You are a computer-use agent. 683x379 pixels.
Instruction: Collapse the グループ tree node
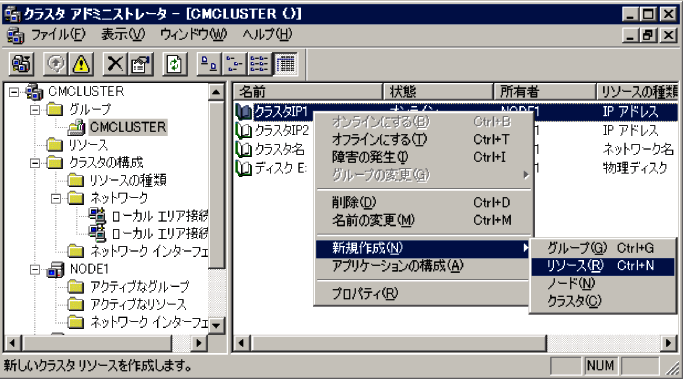(35, 110)
